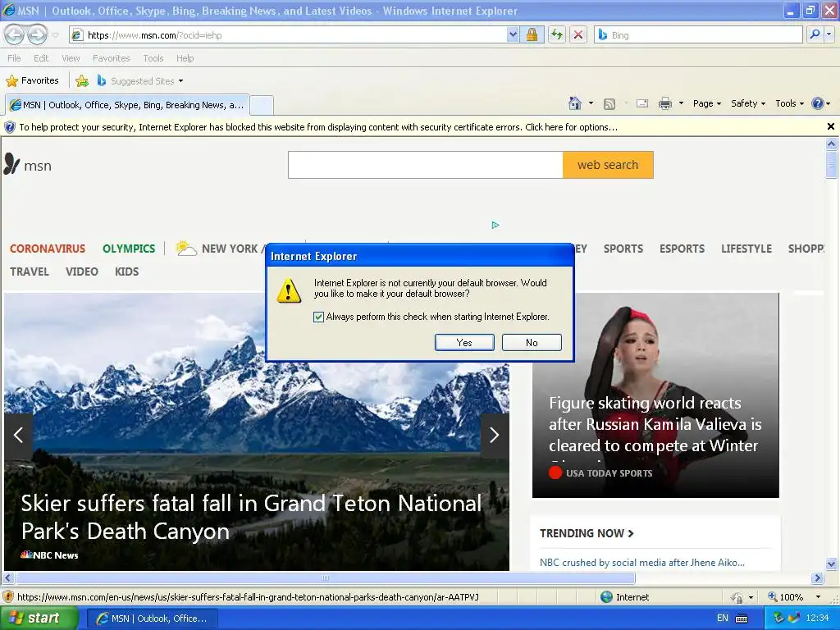The height and width of the screenshot is (630, 840).
Task: Open the VIDEO navigation link
Action: [x=81, y=272]
